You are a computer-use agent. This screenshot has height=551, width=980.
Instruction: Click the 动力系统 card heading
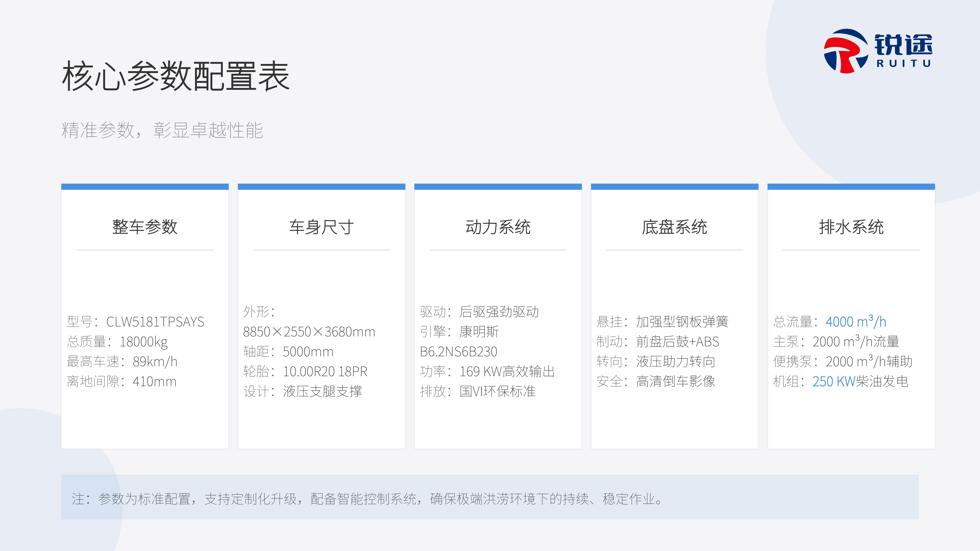(498, 227)
